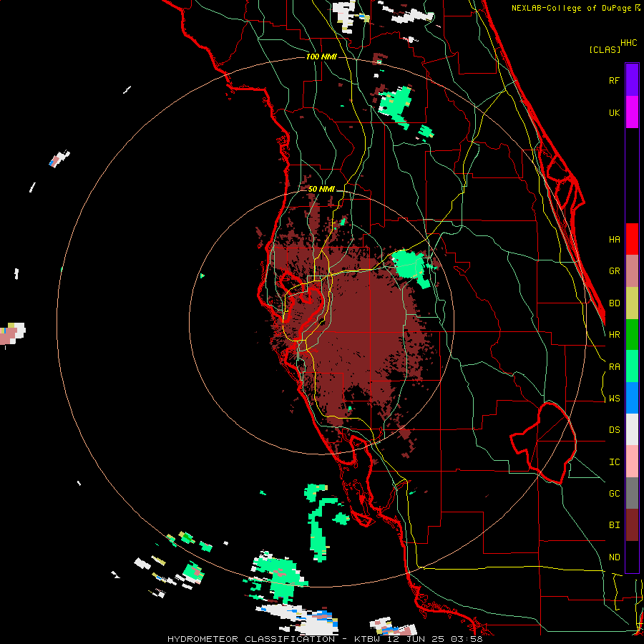The image size is (644, 644).
Task: Click the IC pink legend swatch
Action: (x=632, y=462)
